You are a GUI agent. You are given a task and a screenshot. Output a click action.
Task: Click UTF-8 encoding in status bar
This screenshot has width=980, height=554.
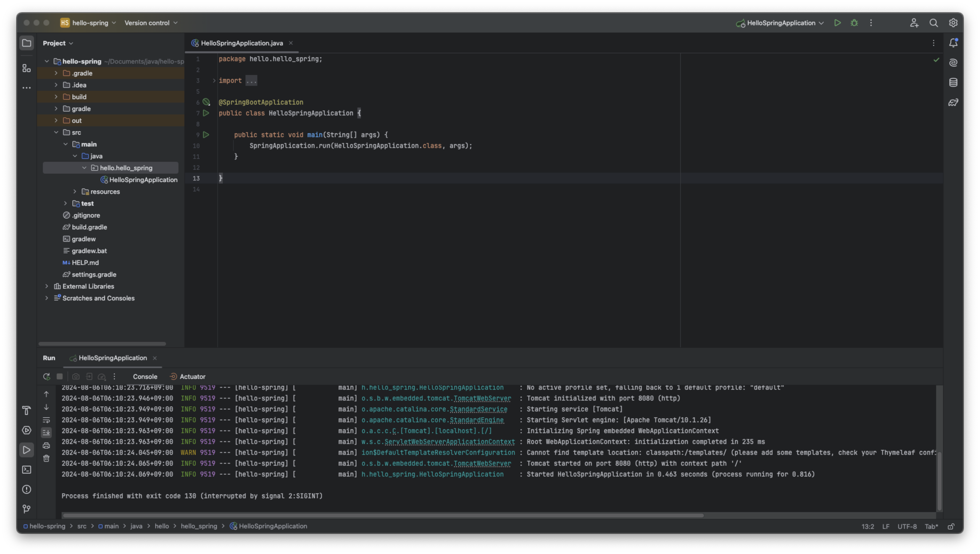tap(907, 527)
